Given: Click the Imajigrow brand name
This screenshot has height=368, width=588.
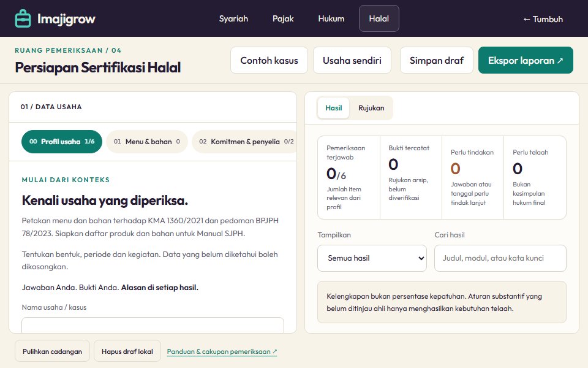Looking at the screenshot, I should (66, 19).
